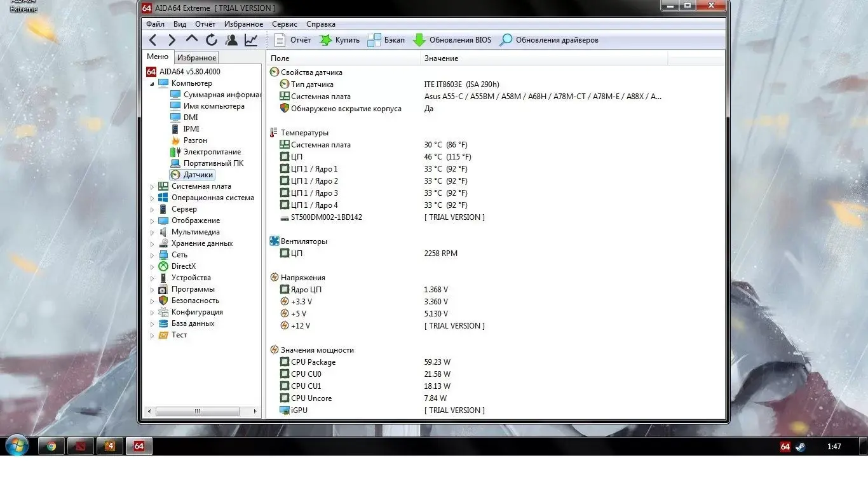Open the Windows Start button
The image size is (868, 488).
coord(16,446)
